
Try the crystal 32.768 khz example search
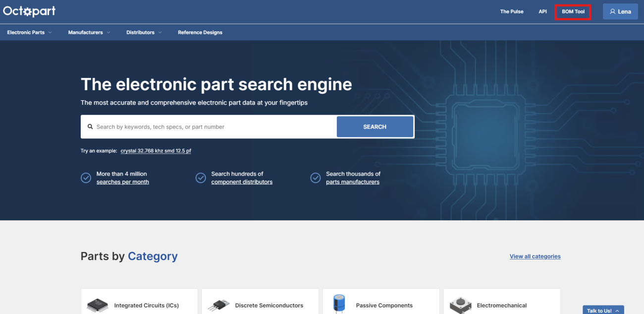[x=156, y=151]
